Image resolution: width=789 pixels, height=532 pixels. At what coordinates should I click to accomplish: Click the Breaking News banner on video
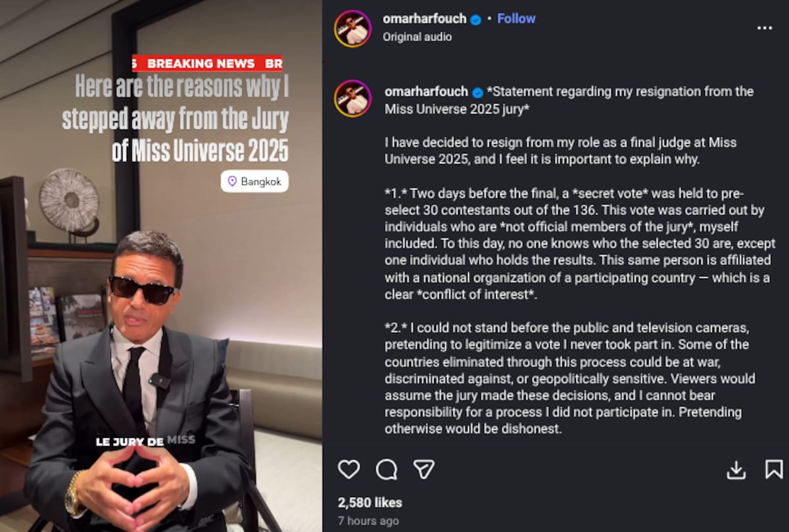click(207, 63)
